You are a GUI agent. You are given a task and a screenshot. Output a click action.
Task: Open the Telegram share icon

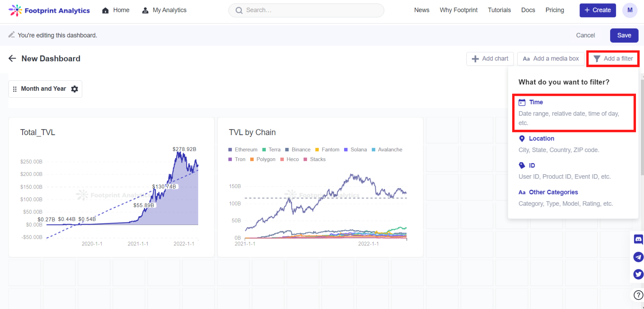[638, 257]
